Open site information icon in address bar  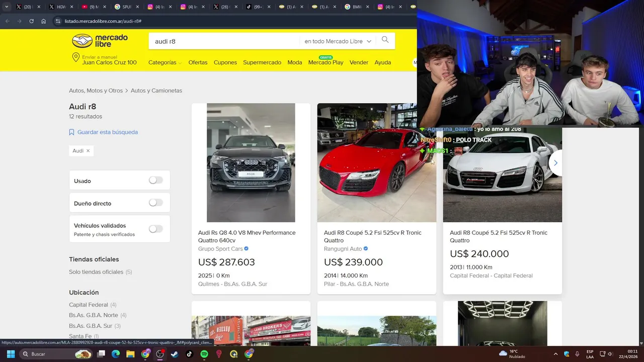click(x=58, y=21)
